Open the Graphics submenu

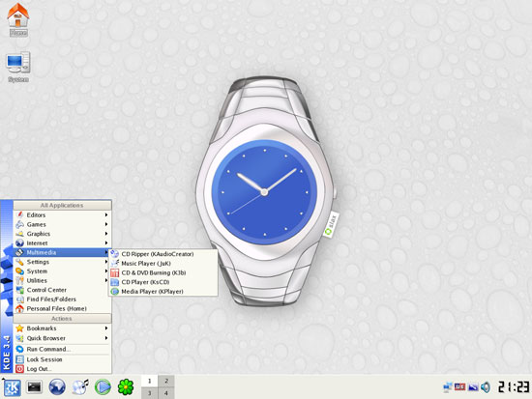63,234
